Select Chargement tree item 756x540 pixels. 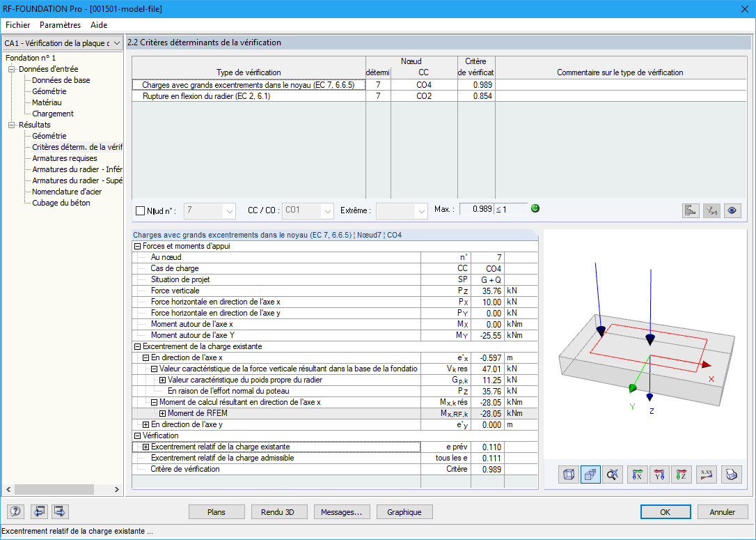tap(52, 114)
